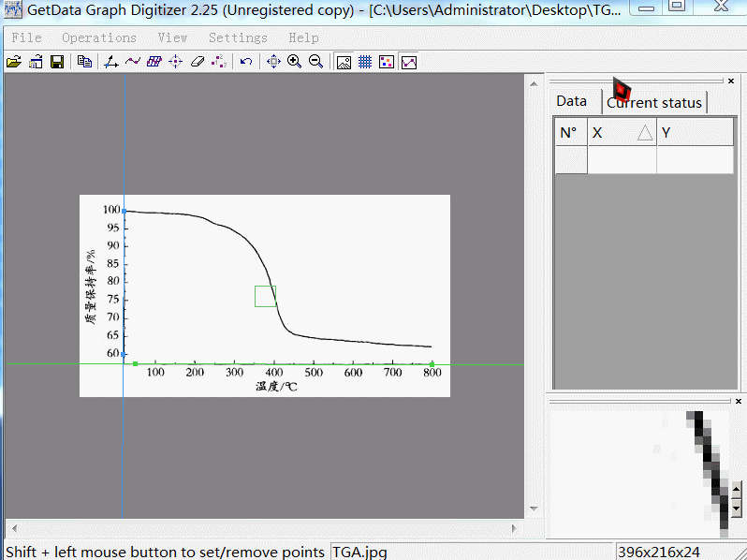Activate the auto trace lines tool
Viewport: 747px width, 560px height.
(x=132, y=62)
